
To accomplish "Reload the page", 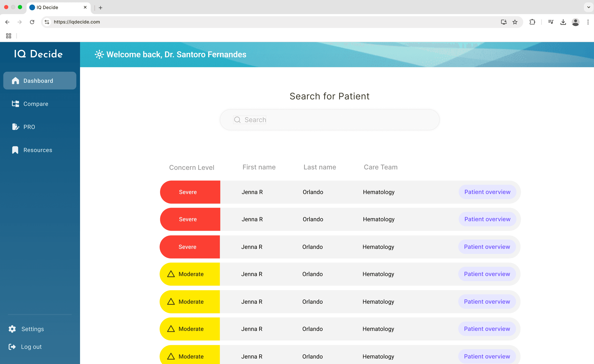I will pos(32,22).
